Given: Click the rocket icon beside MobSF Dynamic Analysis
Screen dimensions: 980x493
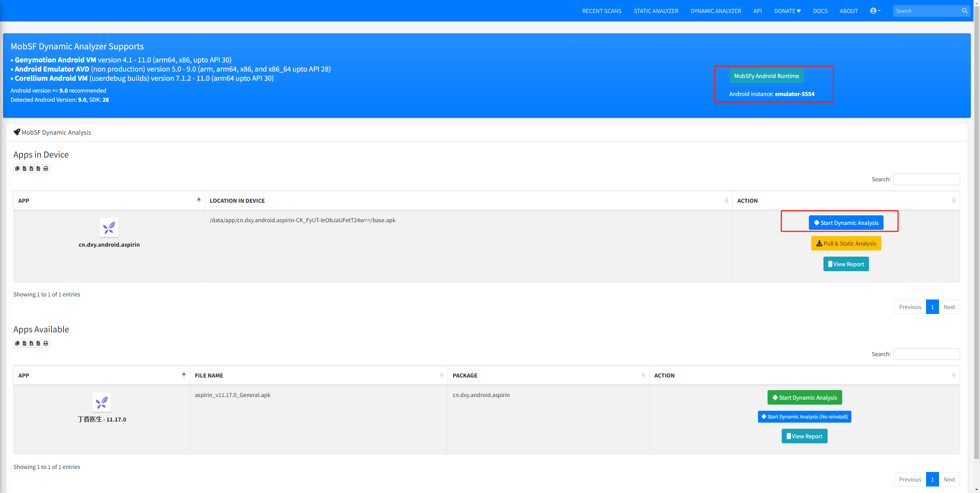Looking at the screenshot, I should [17, 132].
